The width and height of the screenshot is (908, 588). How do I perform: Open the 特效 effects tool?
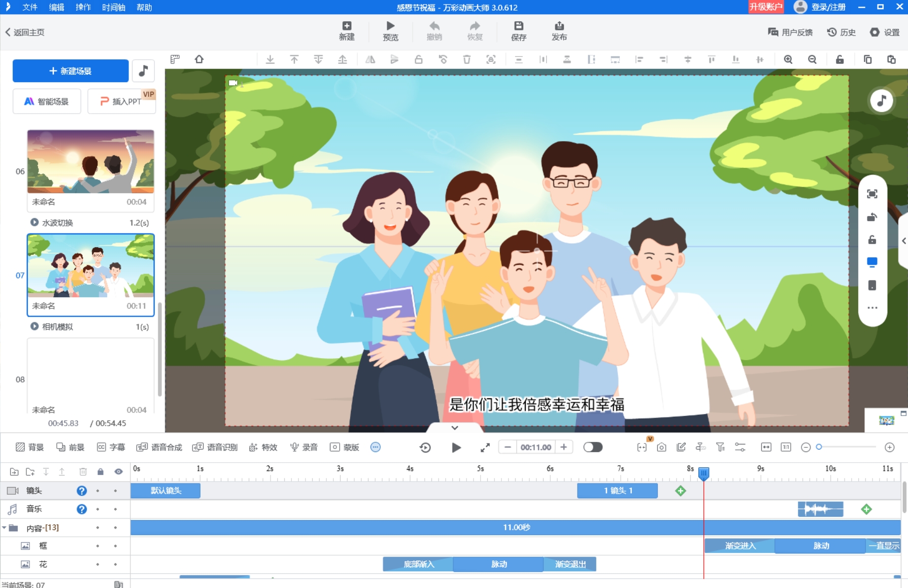click(263, 447)
